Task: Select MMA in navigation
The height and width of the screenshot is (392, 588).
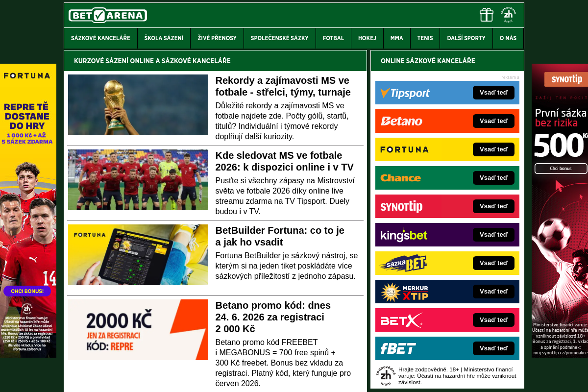Action: [397, 38]
